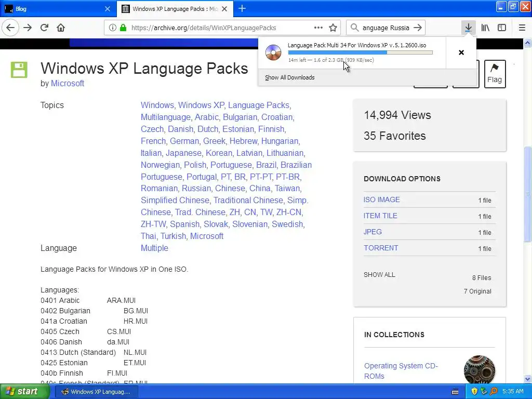Show the sidebar panel
The width and height of the screenshot is (532, 399).
(502, 28)
